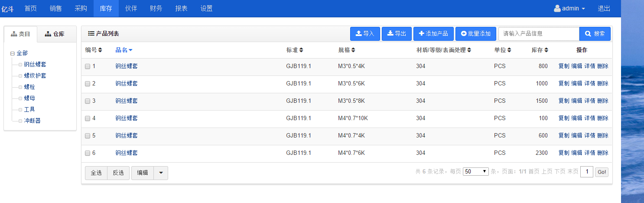The width and height of the screenshot is (644, 203).
Task: Click the 全选 button
Action: pyautogui.click(x=96, y=173)
